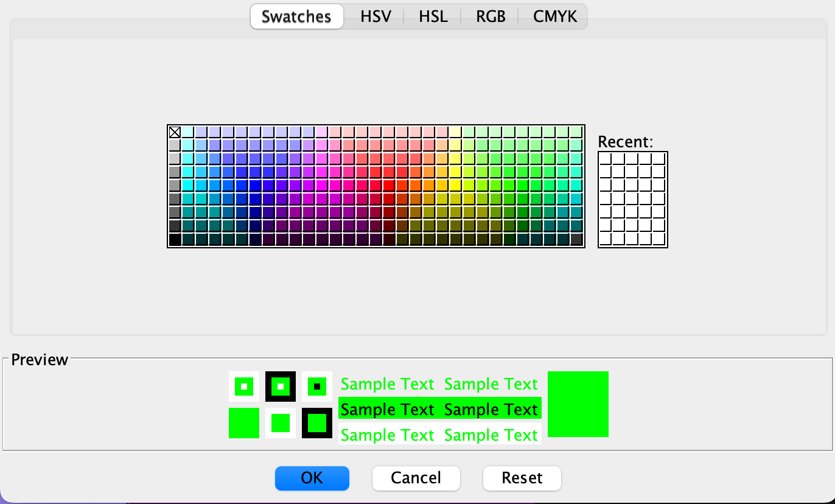Switch to the HSL tab
Screen dimensions: 835x504
pos(433,16)
